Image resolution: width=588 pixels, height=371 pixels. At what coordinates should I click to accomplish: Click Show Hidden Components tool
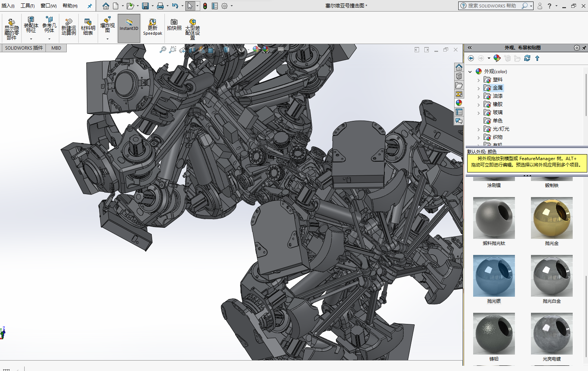pyautogui.click(x=12, y=29)
